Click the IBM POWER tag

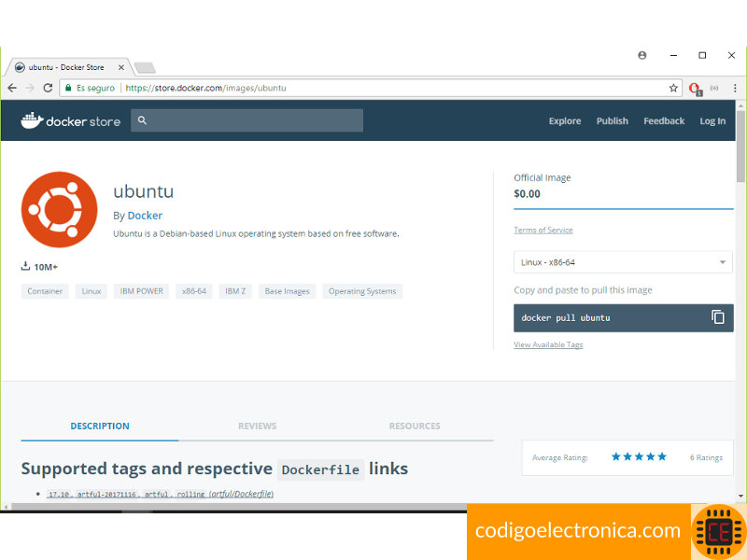tap(142, 291)
